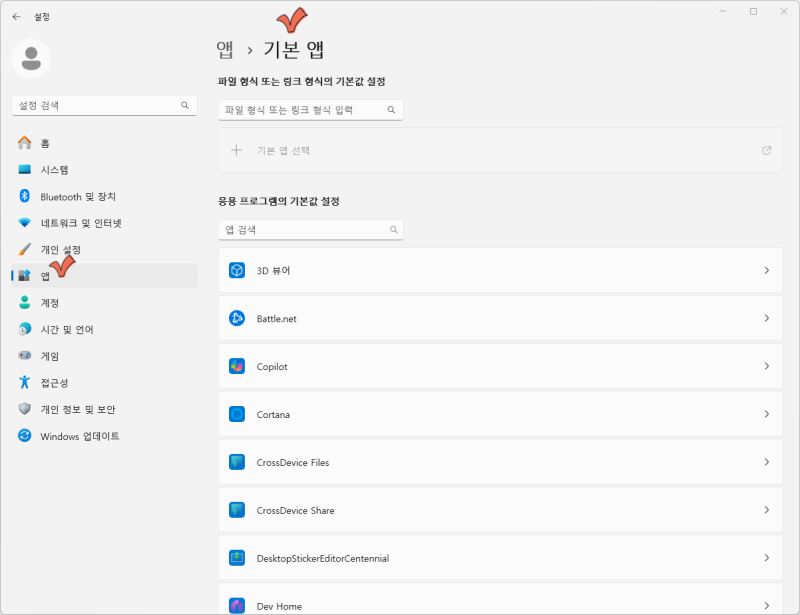Click the 네트워크 및 인터넷 Wi-Fi icon
Image resolution: width=800 pixels, height=615 pixels.
click(x=24, y=223)
